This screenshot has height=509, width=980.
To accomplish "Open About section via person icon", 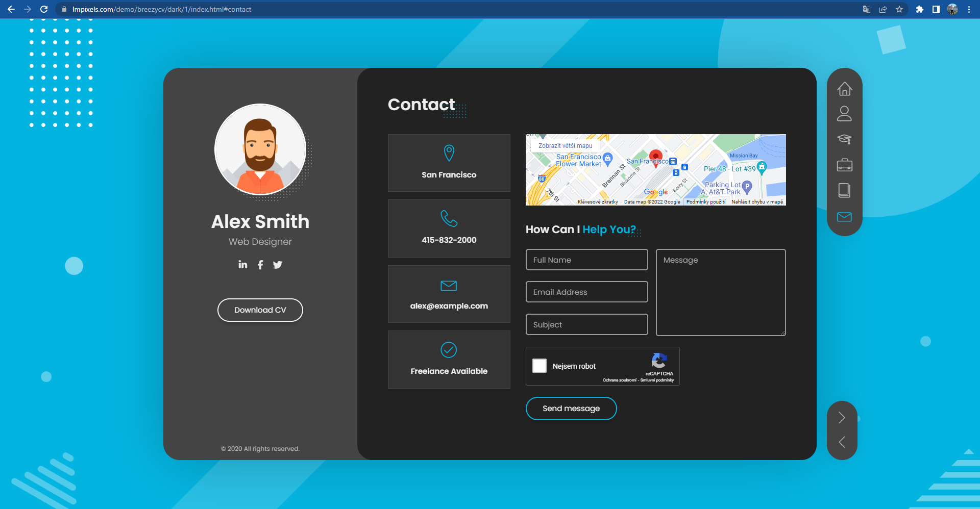I will pyautogui.click(x=844, y=114).
